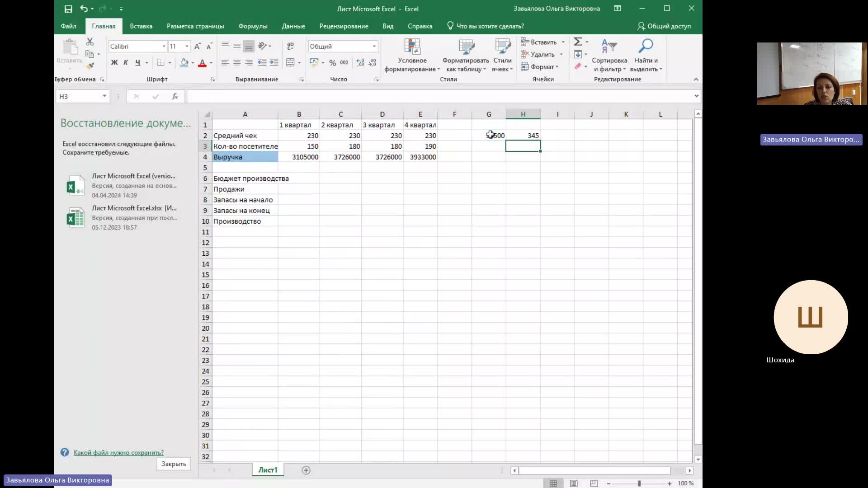The image size is (868, 488).
Task: Click link Какой файл нужно сохранить?
Action: coord(118,453)
